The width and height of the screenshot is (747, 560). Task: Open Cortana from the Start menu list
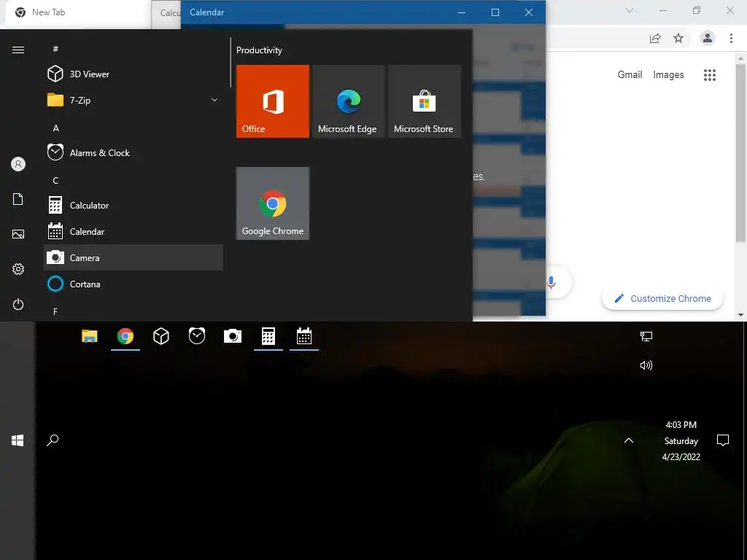[x=133, y=284]
